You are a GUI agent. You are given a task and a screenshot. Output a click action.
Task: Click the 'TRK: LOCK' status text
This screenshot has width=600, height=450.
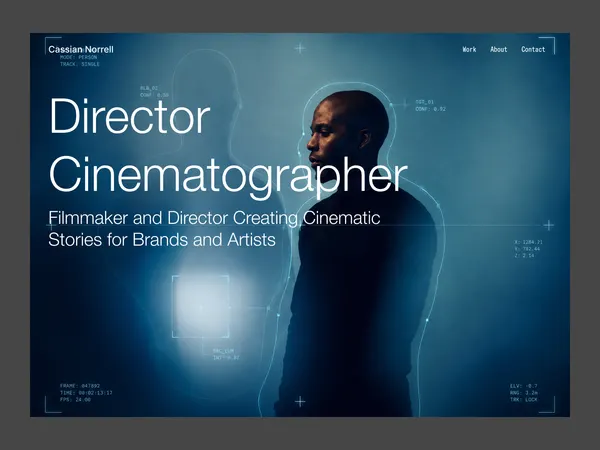tap(524, 399)
